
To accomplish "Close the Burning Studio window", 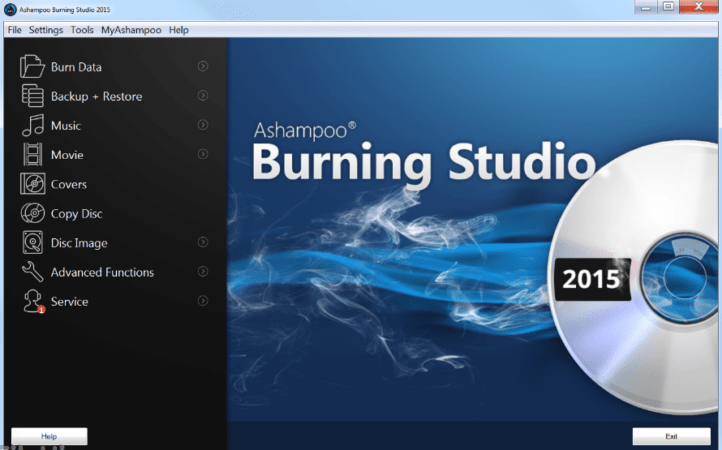I will [x=699, y=6].
